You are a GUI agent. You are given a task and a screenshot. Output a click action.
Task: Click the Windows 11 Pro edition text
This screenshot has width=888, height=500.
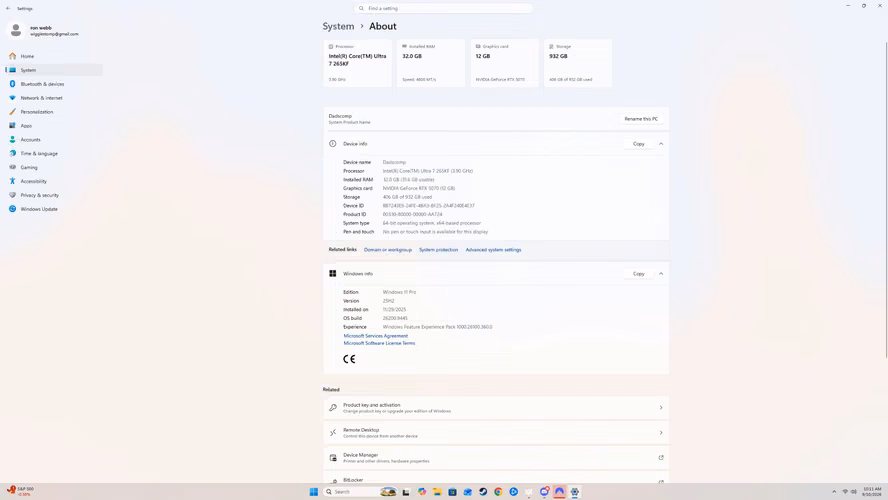pyautogui.click(x=399, y=292)
